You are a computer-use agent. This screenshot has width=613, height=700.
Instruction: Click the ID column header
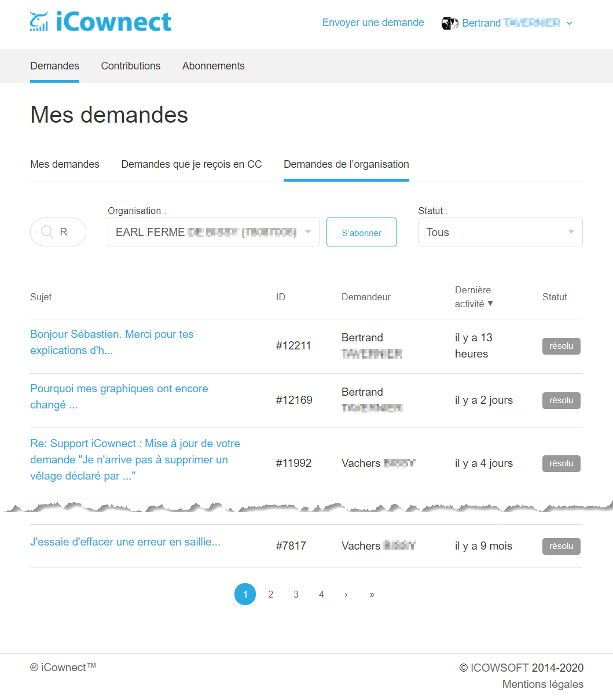coord(281,297)
